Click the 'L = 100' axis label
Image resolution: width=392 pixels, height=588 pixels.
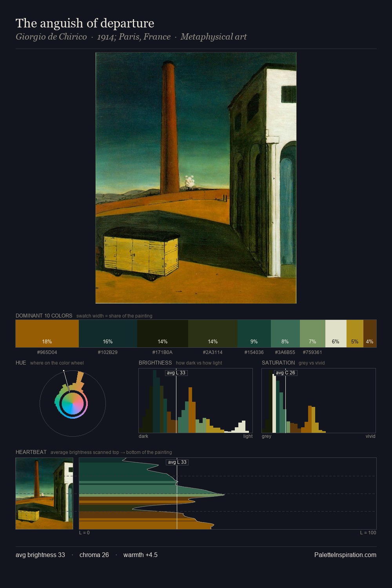(368, 533)
